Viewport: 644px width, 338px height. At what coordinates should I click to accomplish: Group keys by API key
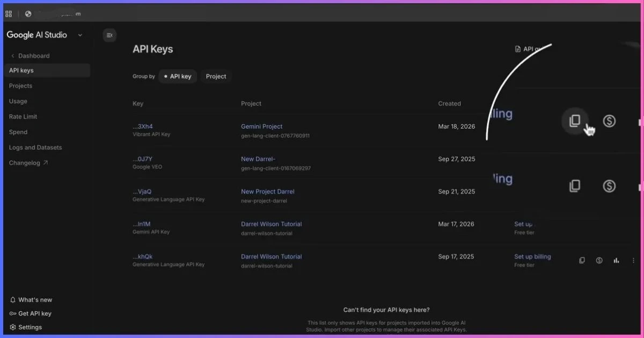coord(178,76)
